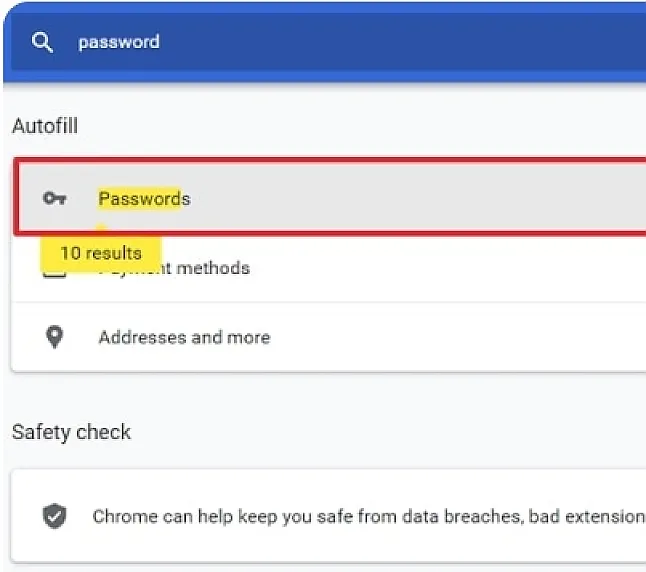
Task: Click the empty area of the Passwords row
Action: coord(412,198)
